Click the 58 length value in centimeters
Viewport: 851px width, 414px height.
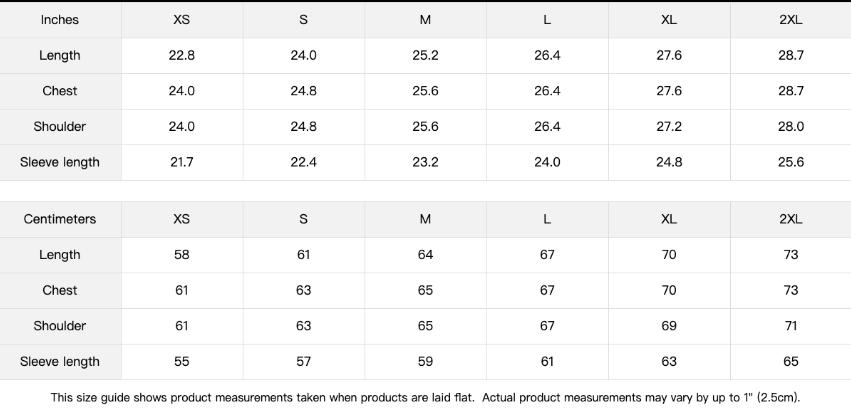(182, 255)
